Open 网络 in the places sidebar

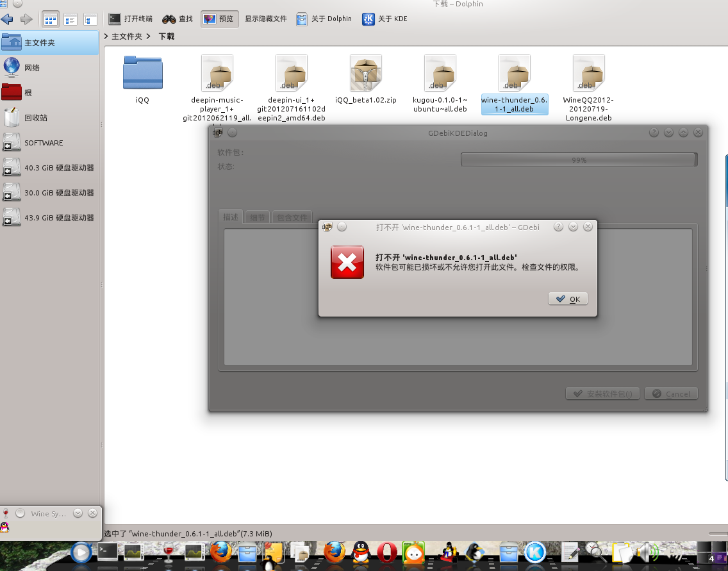49,68
